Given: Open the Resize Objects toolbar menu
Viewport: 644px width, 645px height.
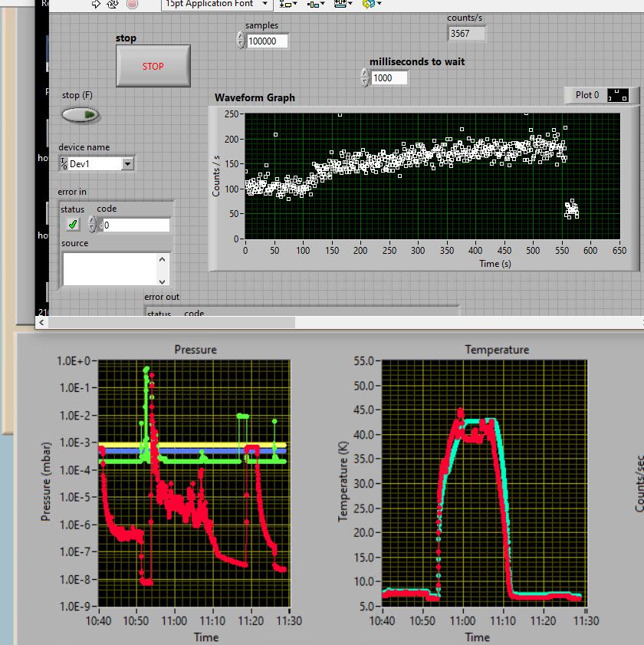Looking at the screenshot, I should click(x=343, y=4).
